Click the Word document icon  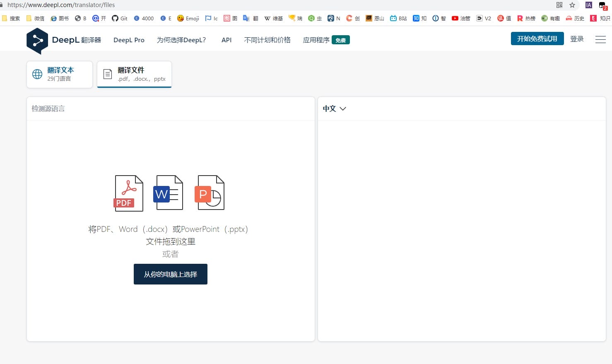[168, 193]
